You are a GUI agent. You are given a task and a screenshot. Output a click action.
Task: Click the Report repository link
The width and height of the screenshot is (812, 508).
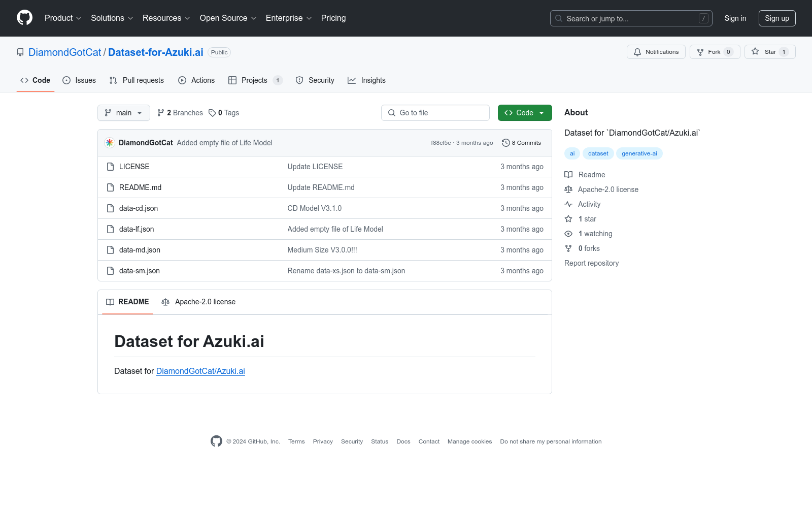[592, 263]
